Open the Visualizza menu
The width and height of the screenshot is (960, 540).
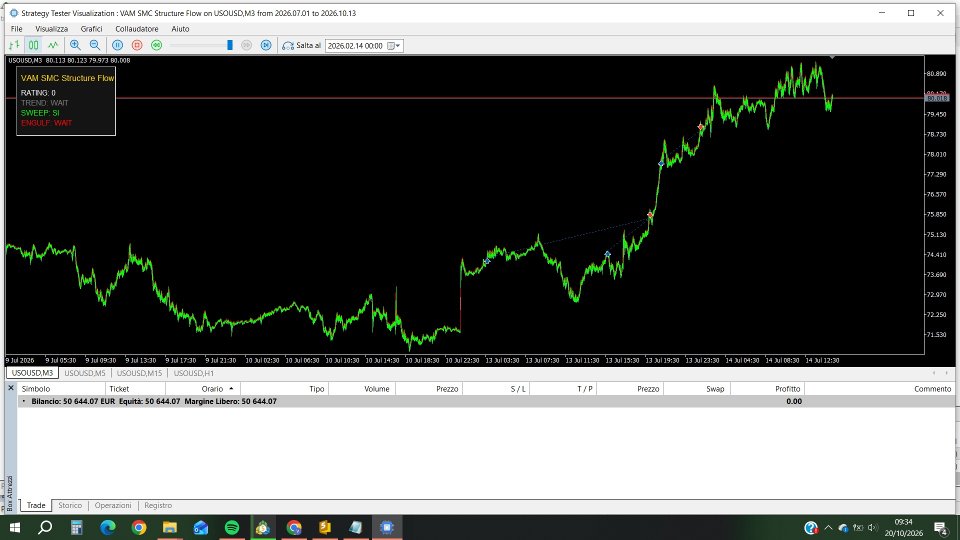[x=51, y=29]
